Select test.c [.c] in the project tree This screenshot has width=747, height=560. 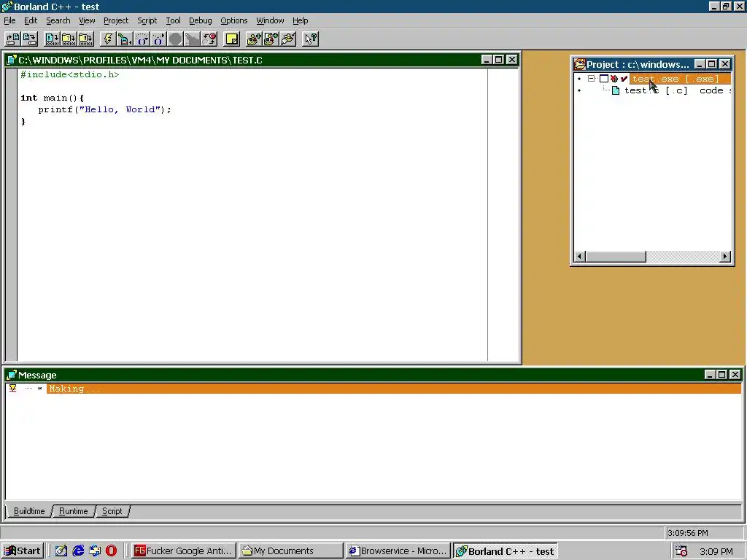pyautogui.click(x=656, y=90)
